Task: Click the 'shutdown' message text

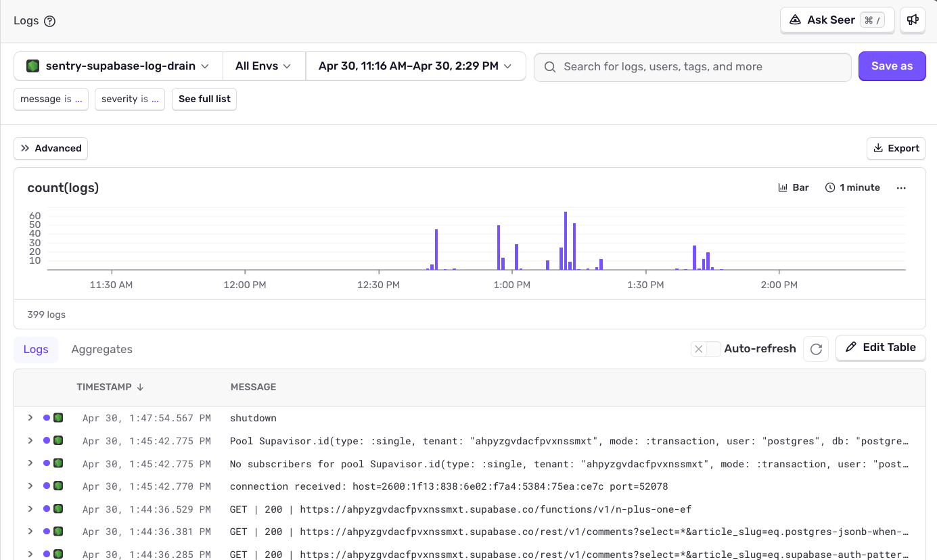Action: tap(253, 418)
